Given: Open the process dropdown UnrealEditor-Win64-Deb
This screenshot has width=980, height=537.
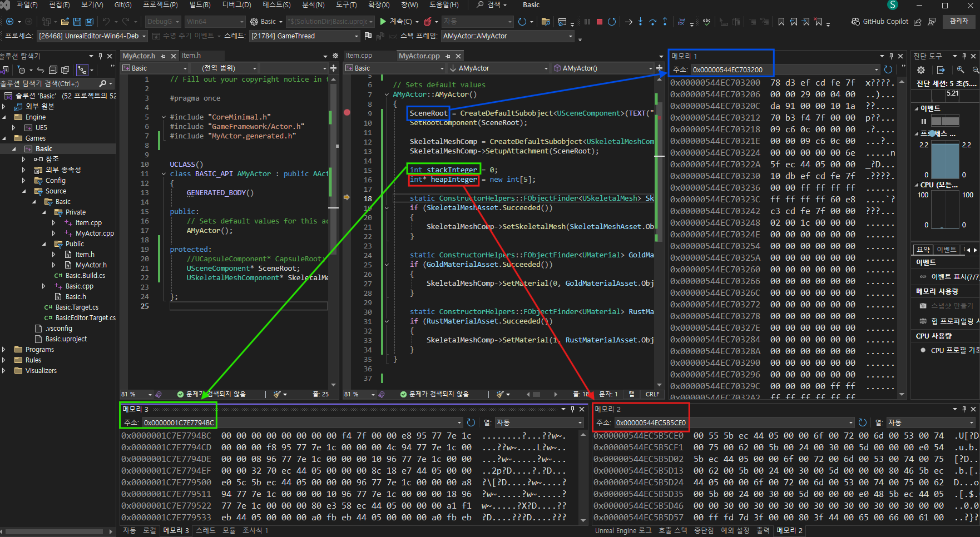Looking at the screenshot, I should click(144, 36).
